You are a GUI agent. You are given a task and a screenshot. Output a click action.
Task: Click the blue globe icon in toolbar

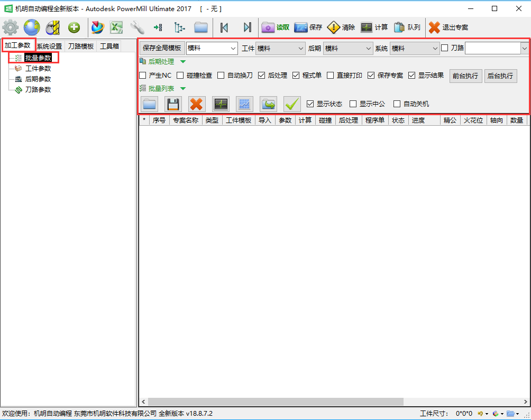(x=32, y=27)
